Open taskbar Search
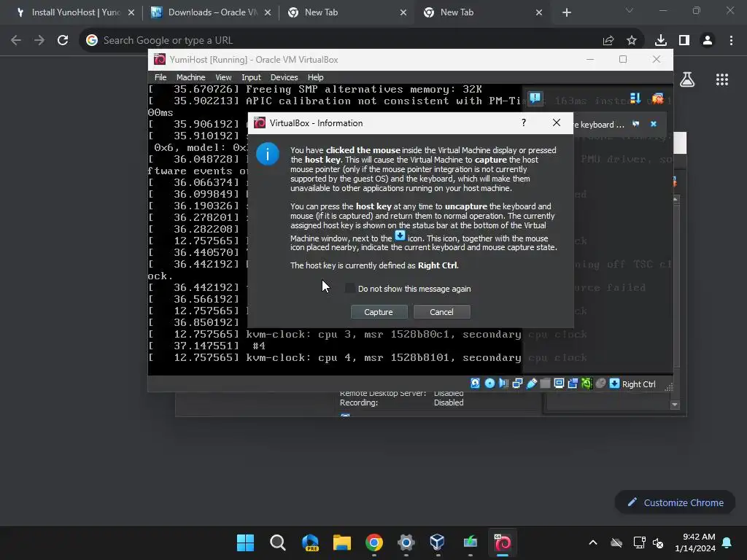Image resolution: width=747 pixels, height=560 pixels. (x=278, y=542)
